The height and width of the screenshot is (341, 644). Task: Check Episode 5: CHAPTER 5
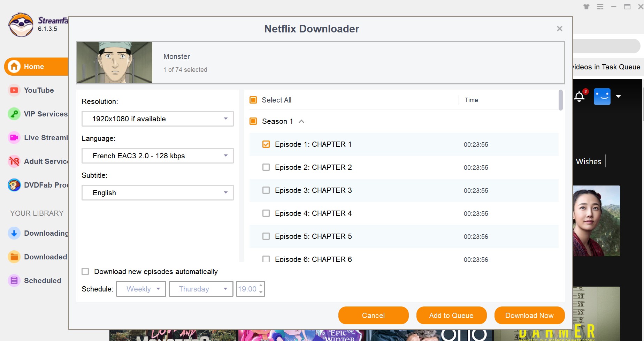pyautogui.click(x=266, y=236)
